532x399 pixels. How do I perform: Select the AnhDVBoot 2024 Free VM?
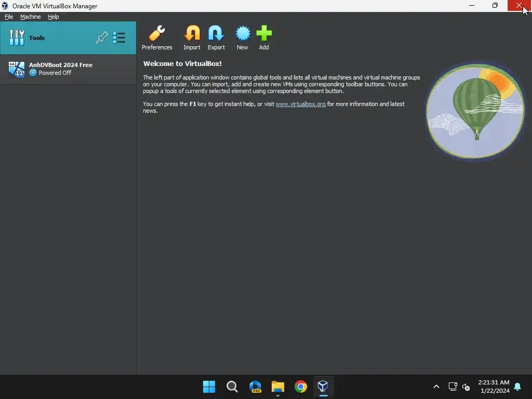68,69
